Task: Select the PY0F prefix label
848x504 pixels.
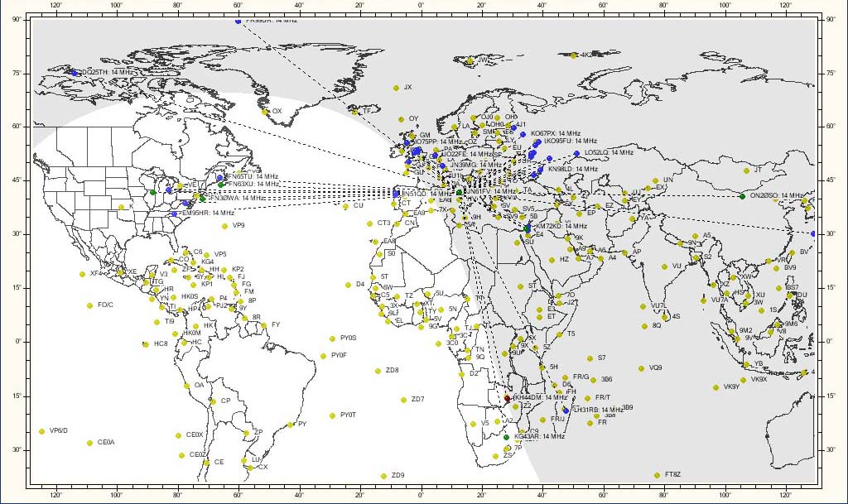Action: point(339,355)
